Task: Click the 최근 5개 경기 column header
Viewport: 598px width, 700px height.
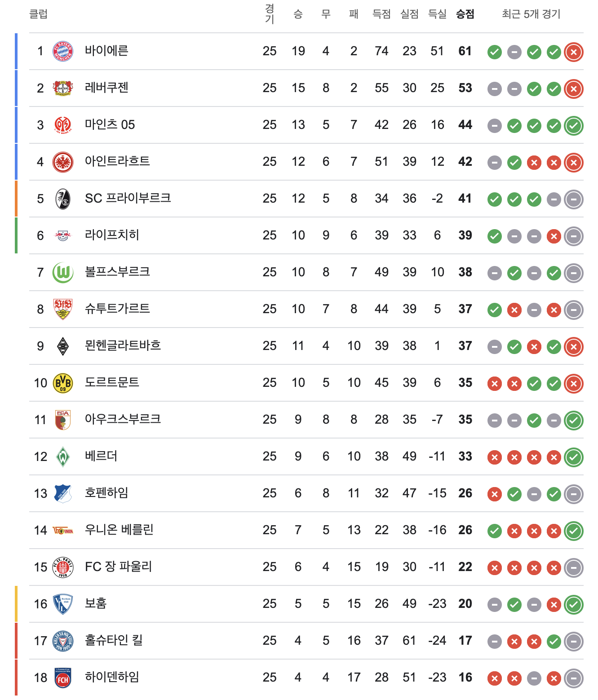Action: [x=531, y=14]
